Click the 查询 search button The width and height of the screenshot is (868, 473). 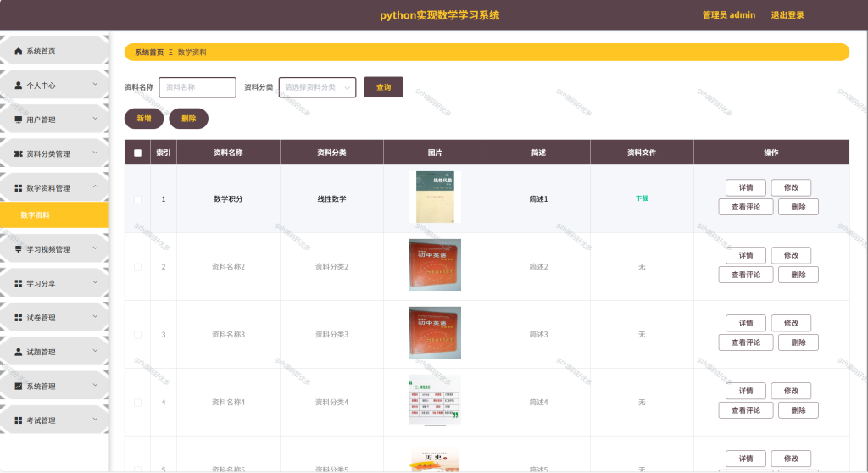click(x=384, y=87)
